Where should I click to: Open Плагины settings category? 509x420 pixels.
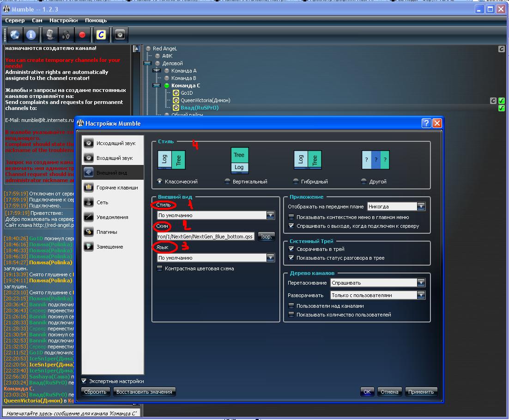pyautogui.click(x=113, y=231)
